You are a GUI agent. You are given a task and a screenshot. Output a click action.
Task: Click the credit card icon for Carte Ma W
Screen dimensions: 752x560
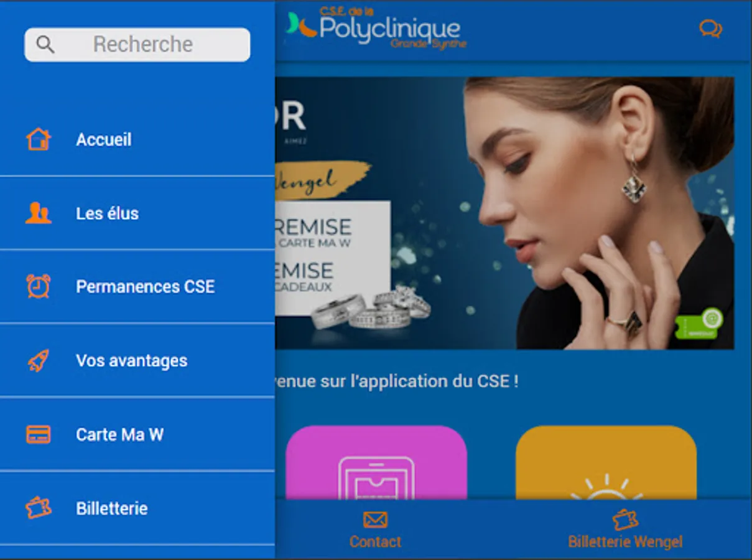click(38, 434)
